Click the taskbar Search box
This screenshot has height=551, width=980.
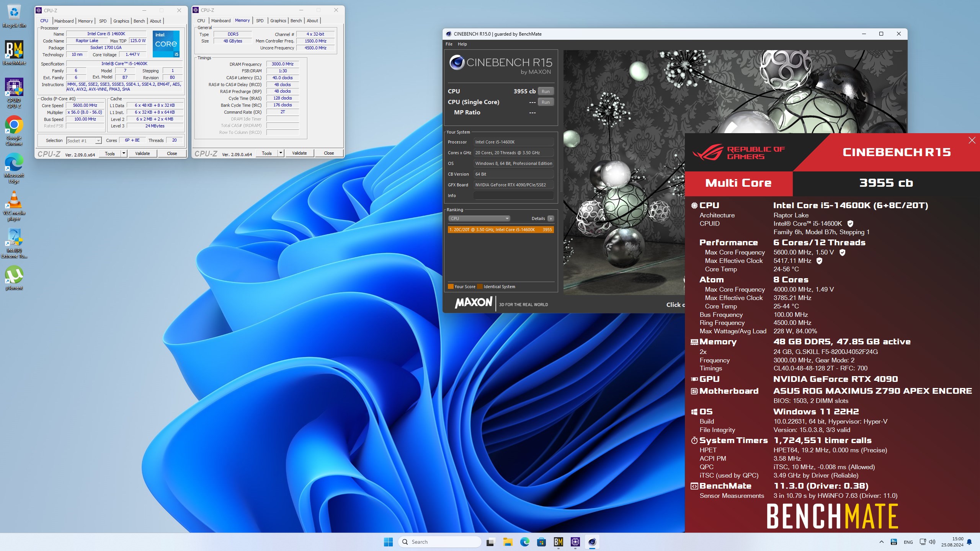(439, 542)
